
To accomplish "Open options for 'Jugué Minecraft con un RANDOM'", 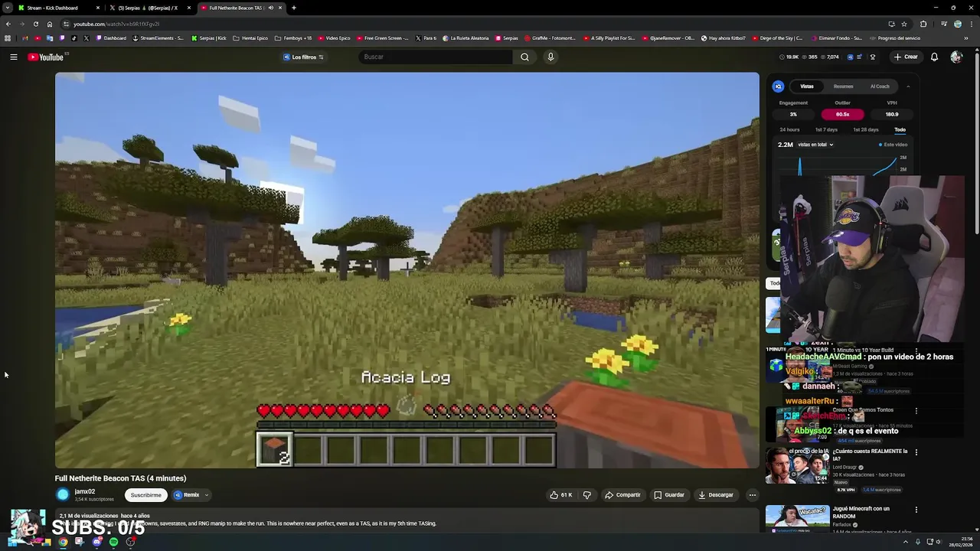I will [916, 510].
